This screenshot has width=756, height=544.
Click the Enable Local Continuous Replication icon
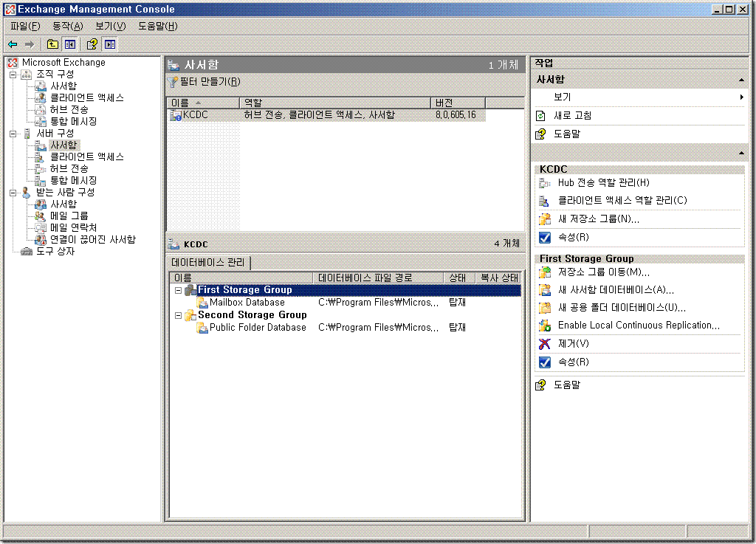pyautogui.click(x=545, y=326)
